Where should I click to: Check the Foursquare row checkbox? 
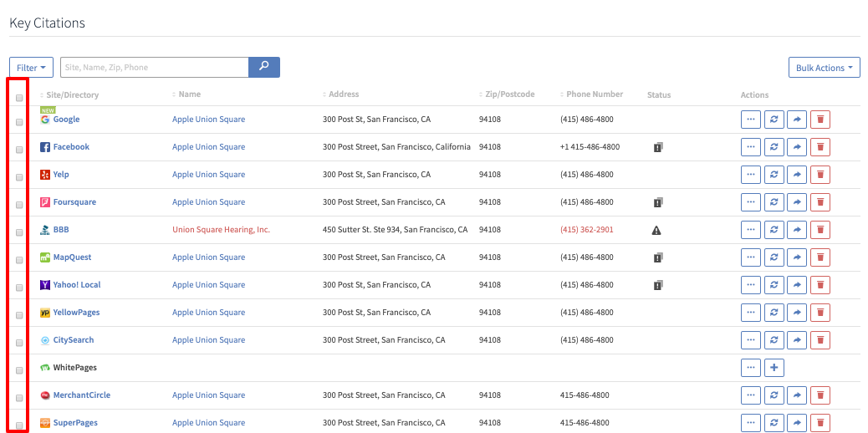[x=19, y=205]
